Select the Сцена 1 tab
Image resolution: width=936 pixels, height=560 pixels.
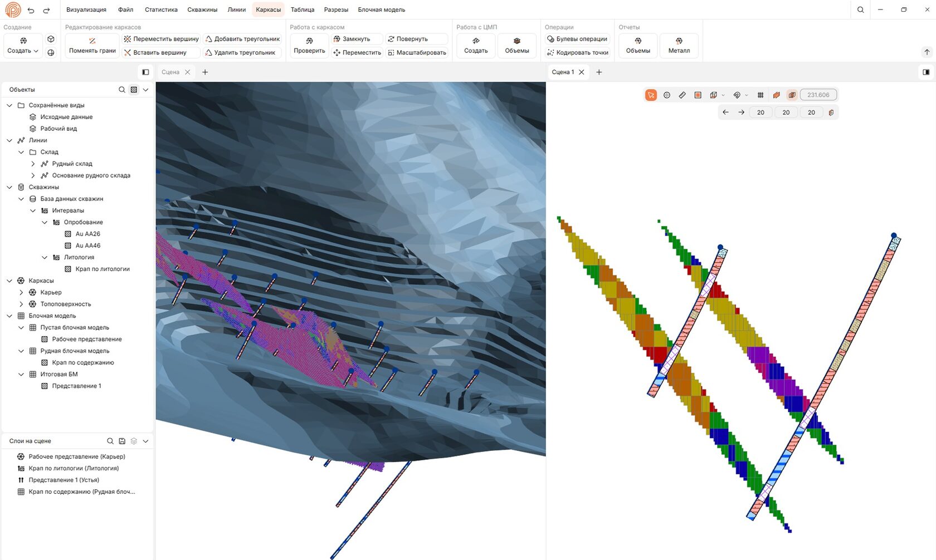pyautogui.click(x=563, y=72)
